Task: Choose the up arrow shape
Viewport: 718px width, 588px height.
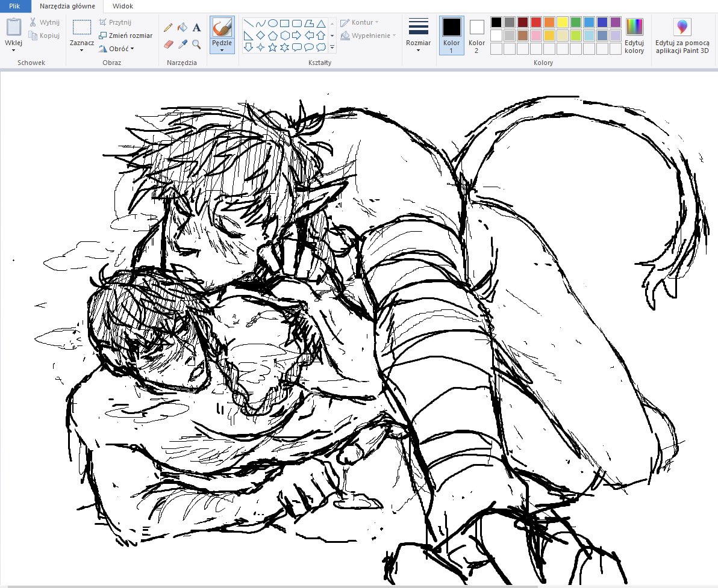Action: click(321, 36)
